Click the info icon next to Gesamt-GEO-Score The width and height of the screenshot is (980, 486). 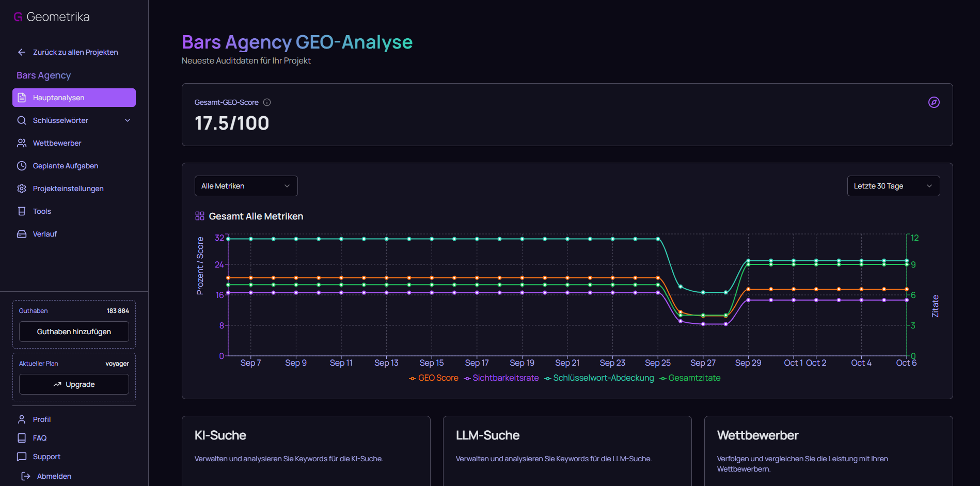point(267,102)
